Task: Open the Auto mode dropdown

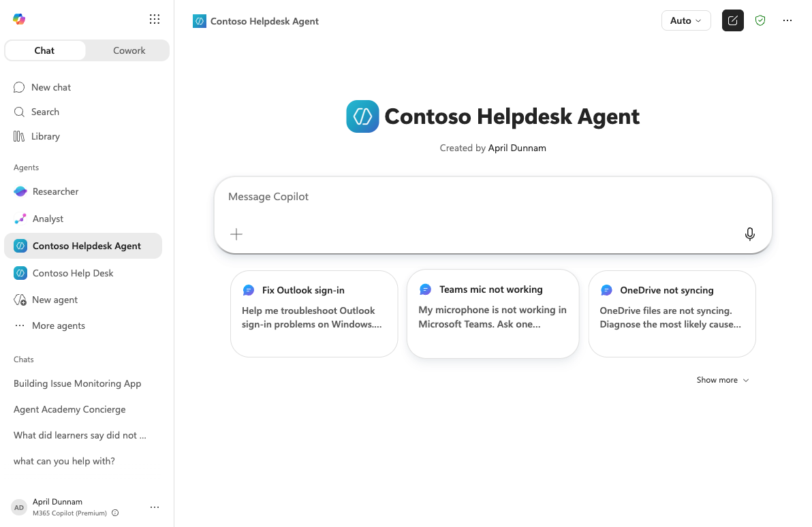Action: pos(686,20)
